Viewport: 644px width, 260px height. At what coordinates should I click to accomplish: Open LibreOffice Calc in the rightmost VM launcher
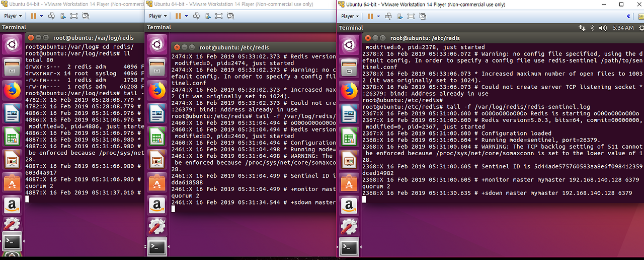coord(350,137)
